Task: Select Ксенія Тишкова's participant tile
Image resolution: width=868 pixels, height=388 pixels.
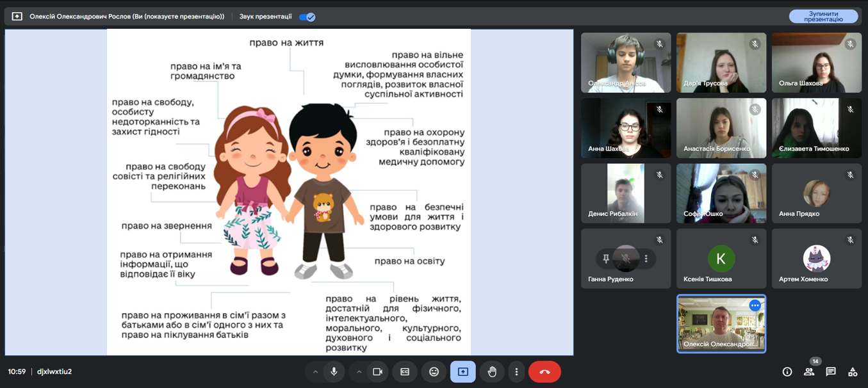Action: [721, 259]
